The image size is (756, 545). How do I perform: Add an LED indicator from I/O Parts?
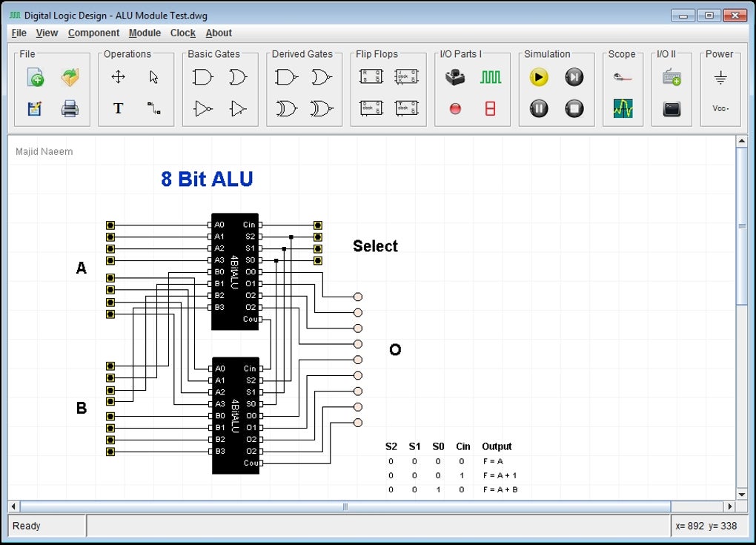pos(454,108)
